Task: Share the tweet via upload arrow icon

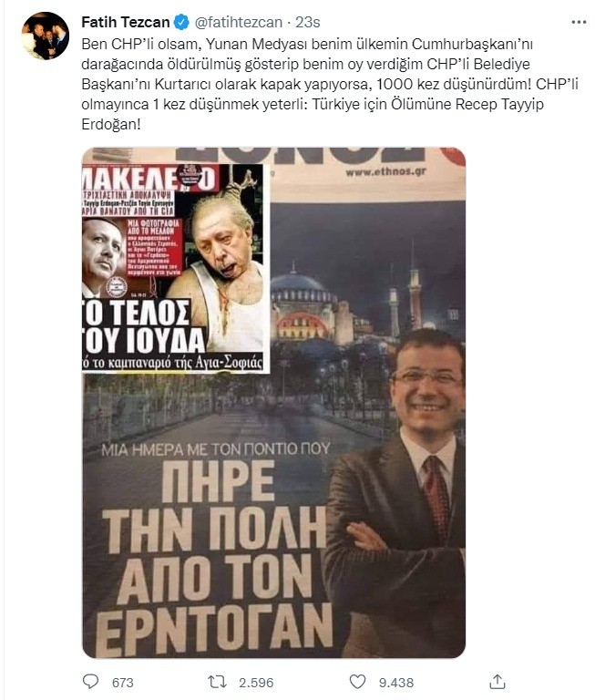Action: click(x=498, y=681)
